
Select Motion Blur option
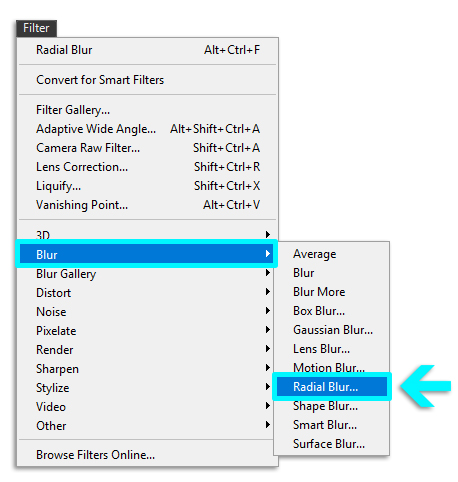(332, 368)
